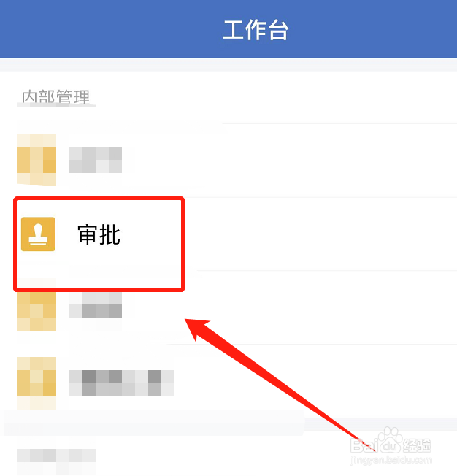Open the 审批 stamp icon
Image resolution: width=457 pixels, height=476 pixels.
click(x=38, y=234)
